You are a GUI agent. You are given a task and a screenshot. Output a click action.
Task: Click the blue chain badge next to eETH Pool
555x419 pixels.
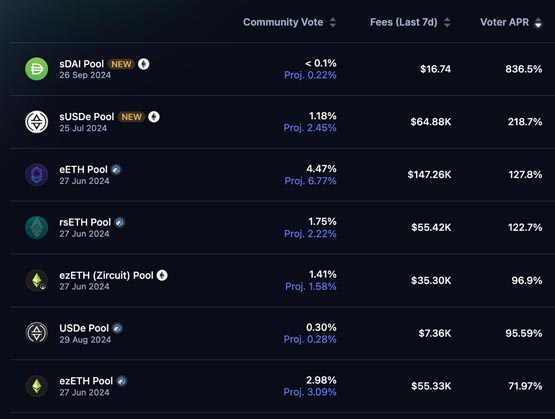pyautogui.click(x=116, y=170)
